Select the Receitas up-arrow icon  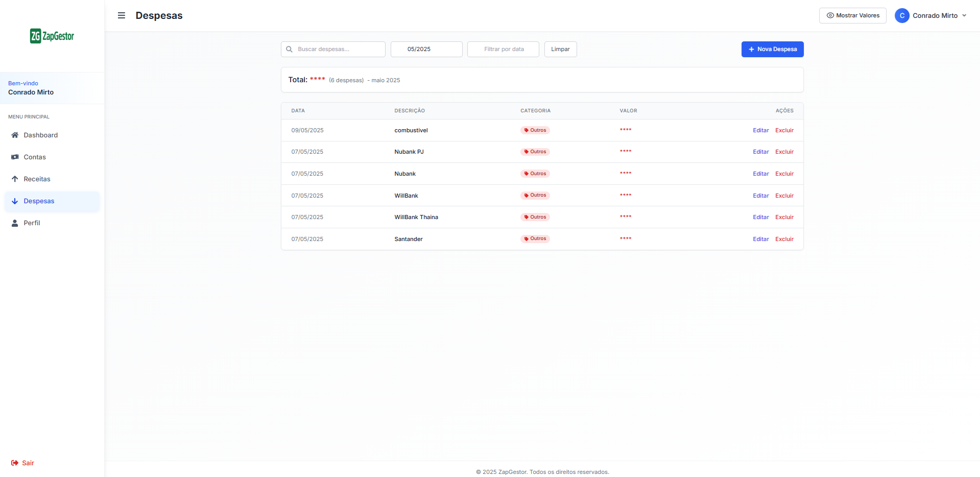[15, 179]
